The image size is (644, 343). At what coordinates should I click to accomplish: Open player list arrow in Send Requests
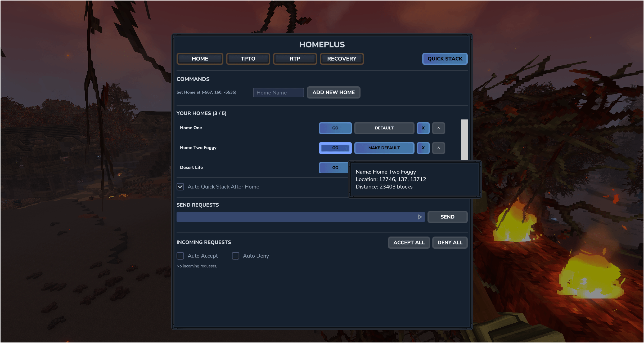pos(420,217)
